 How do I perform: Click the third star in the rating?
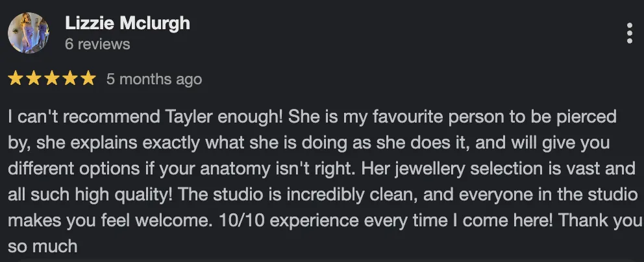click(x=52, y=79)
